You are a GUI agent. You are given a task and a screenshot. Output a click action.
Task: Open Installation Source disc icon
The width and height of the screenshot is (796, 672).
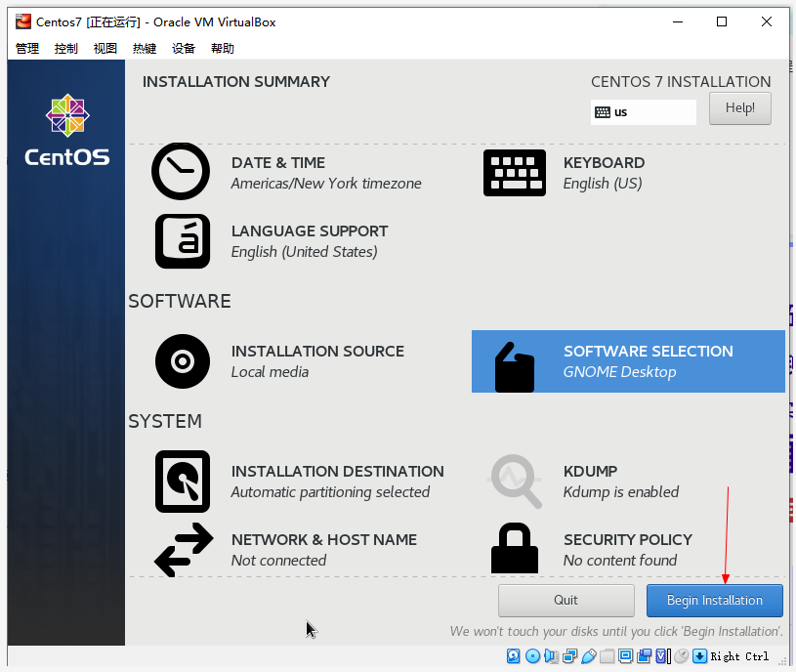tap(183, 361)
